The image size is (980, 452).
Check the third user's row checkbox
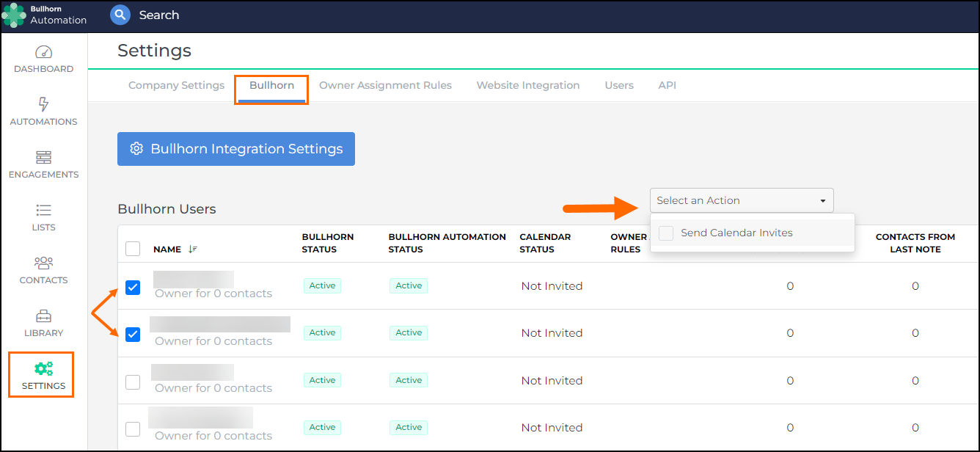click(133, 382)
